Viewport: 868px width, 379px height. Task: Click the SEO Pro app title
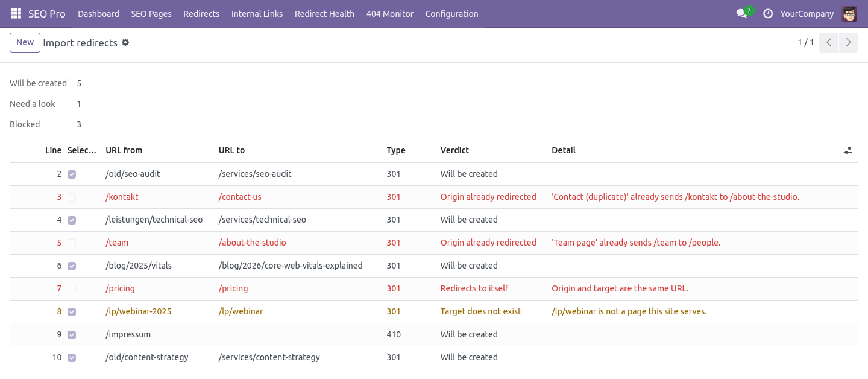[x=47, y=13]
